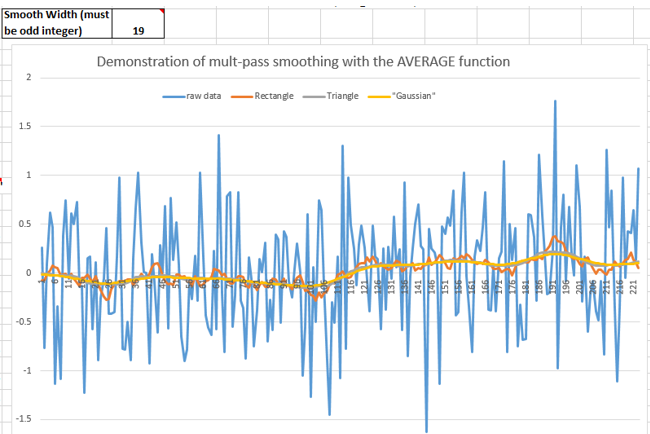Viewport: 650px width, 434px height.
Task: Click the blue raw data legend line marker
Action: click(173, 96)
